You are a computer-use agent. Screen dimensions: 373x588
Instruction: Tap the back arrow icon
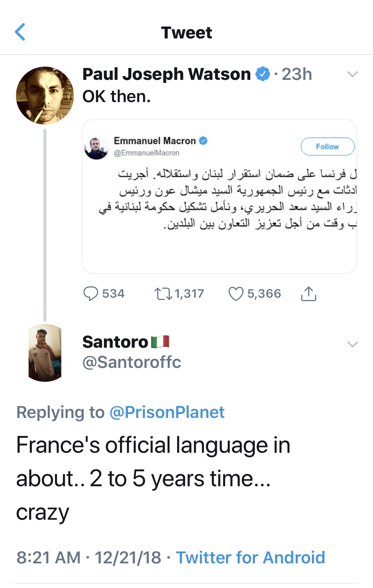20,32
